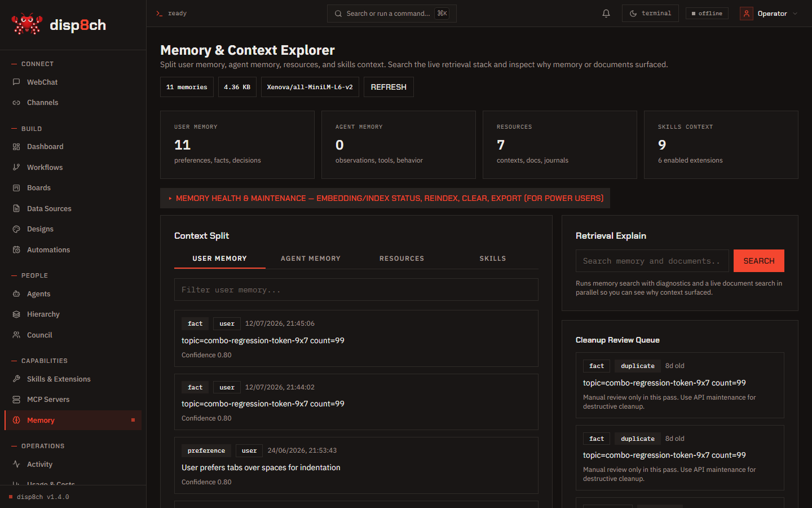812x508 pixels.
Task: Focus the Filter user memory field
Action: (356, 290)
